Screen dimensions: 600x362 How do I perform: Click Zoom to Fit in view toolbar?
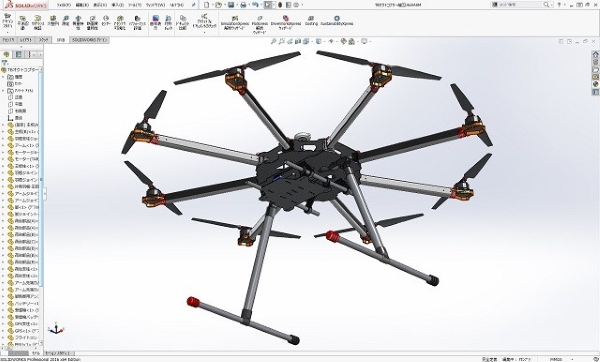tap(274, 41)
